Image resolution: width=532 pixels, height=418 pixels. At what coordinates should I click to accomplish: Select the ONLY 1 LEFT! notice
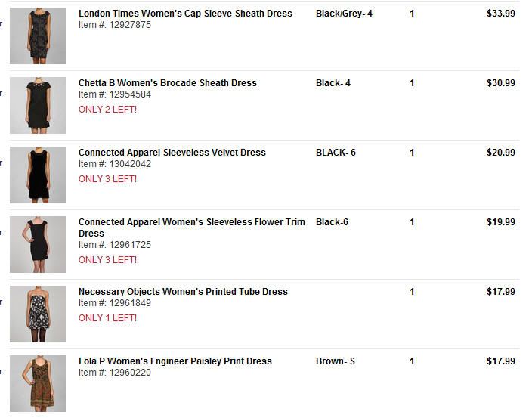(x=107, y=318)
